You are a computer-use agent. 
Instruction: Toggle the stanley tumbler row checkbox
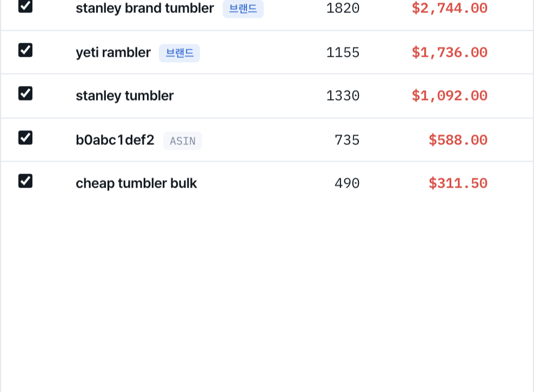coord(25,94)
